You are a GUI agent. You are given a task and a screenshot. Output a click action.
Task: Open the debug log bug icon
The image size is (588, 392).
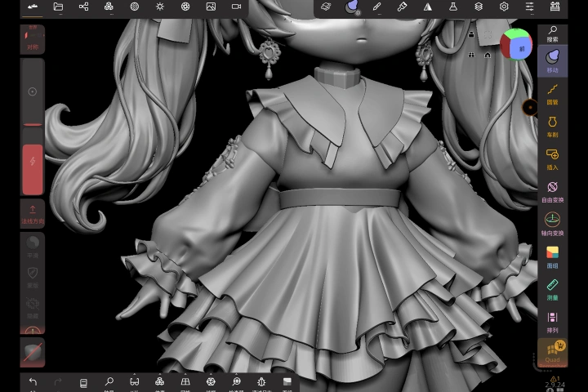(262, 382)
